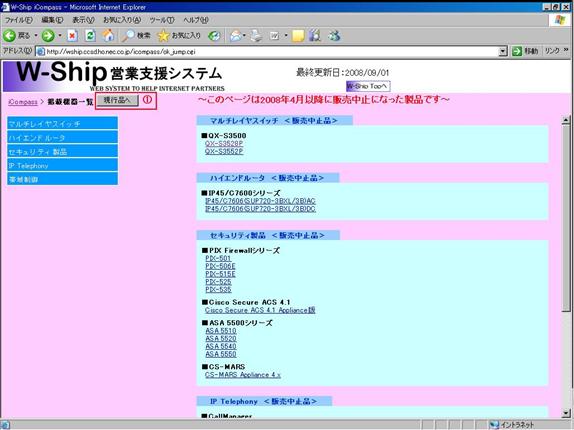Open the PIX-535 link
Image resolution: width=574 pixels, height=430 pixels.
tap(219, 289)
